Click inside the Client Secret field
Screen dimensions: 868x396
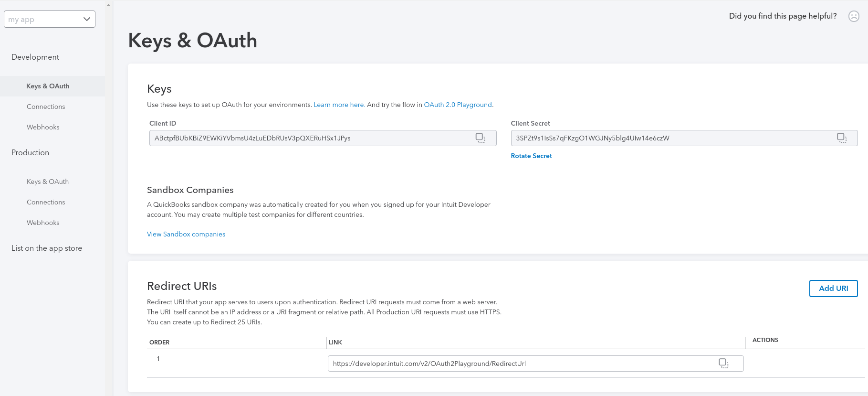tap(684, 138)
